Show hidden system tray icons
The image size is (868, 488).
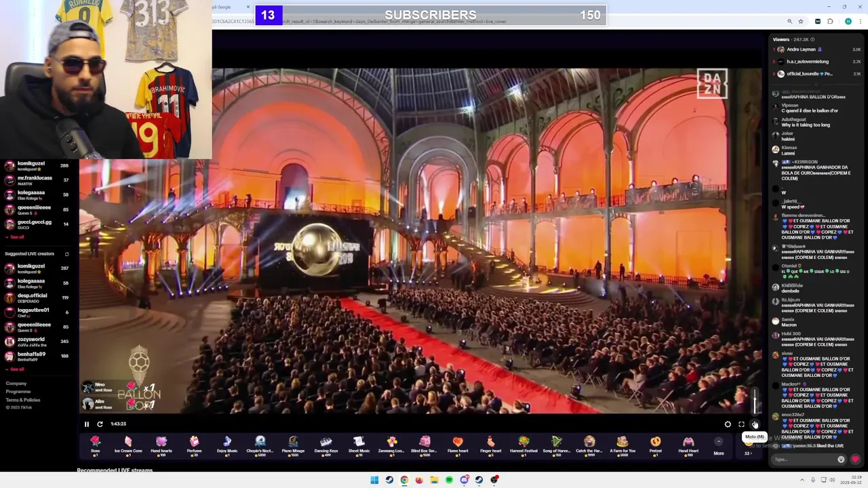[x=803, y=480]
